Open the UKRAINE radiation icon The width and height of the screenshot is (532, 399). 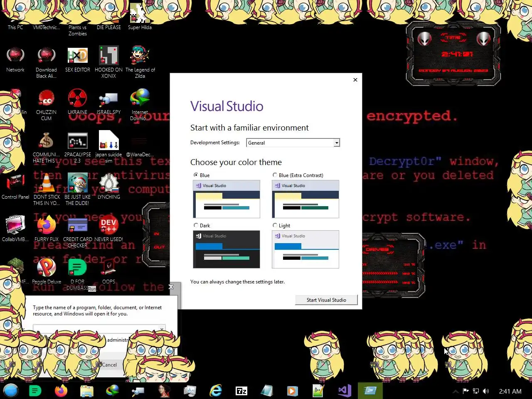(78, 102)
